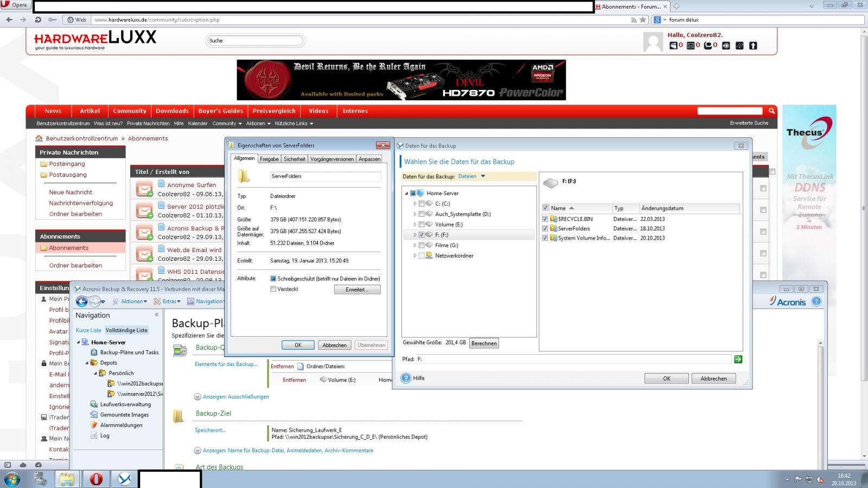Viewport: 868px width, 488px height.
Task: Click HardwareLuxx logo
Action: point(95,39)
